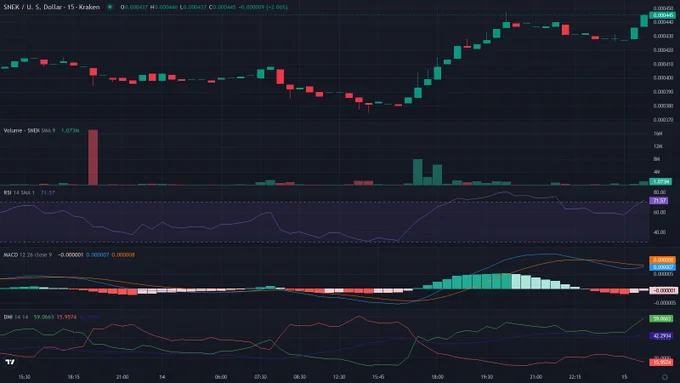Image resolution: width=680 pixels, height=383 pixels.
Task: Click the 71.57 value beside RSI label
Action: click(x=48, y=193)
